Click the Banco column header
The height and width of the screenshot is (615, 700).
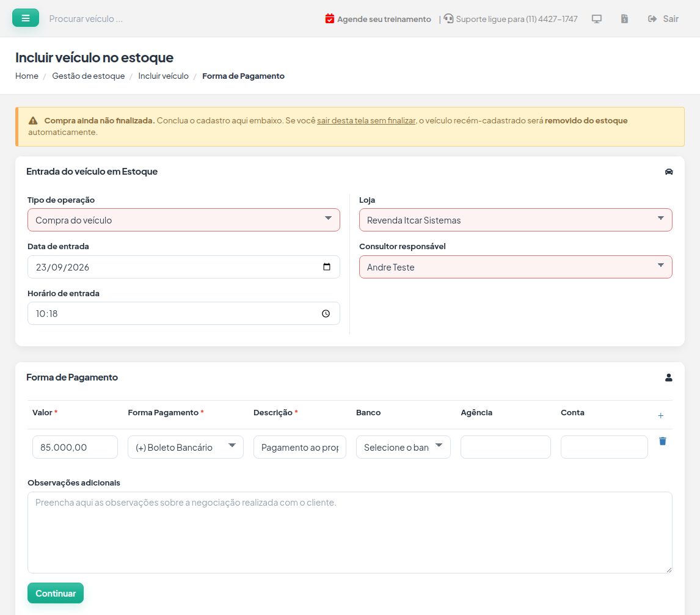pyautogui.click(x=368, y=412)
